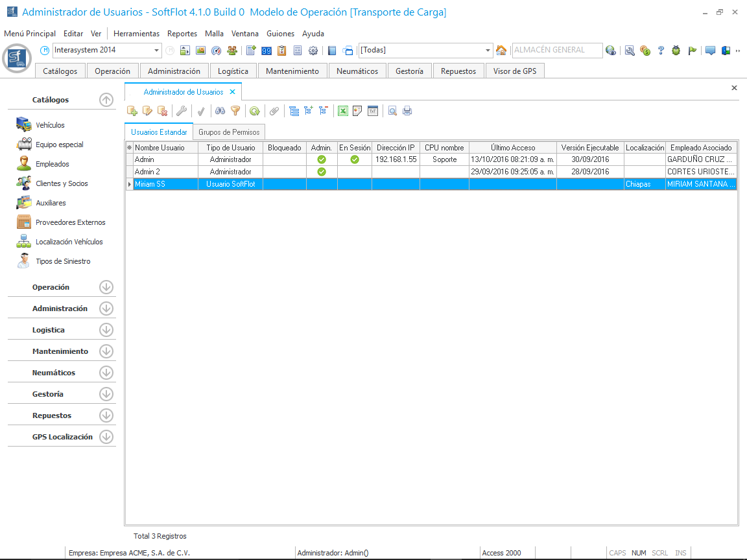Click the green refresh icon
The height and width of the screenshot is (560, 747).
tap(255, 111)
